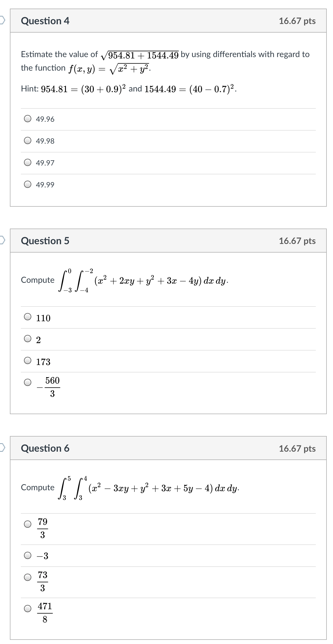Select answer 49.96 radio button
This screenshot has width=333, height=644.
28,119
